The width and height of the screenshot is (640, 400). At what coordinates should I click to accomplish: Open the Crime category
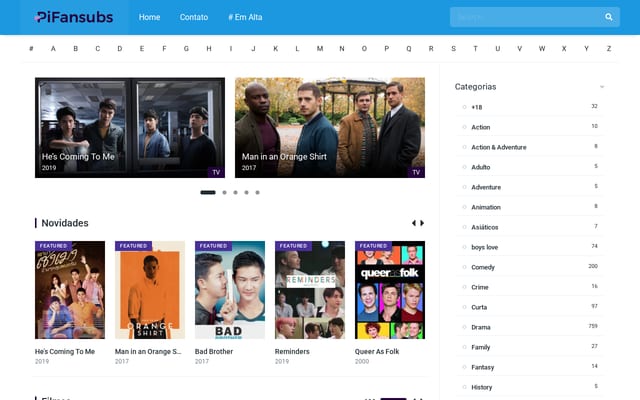[x=480, y=287]
